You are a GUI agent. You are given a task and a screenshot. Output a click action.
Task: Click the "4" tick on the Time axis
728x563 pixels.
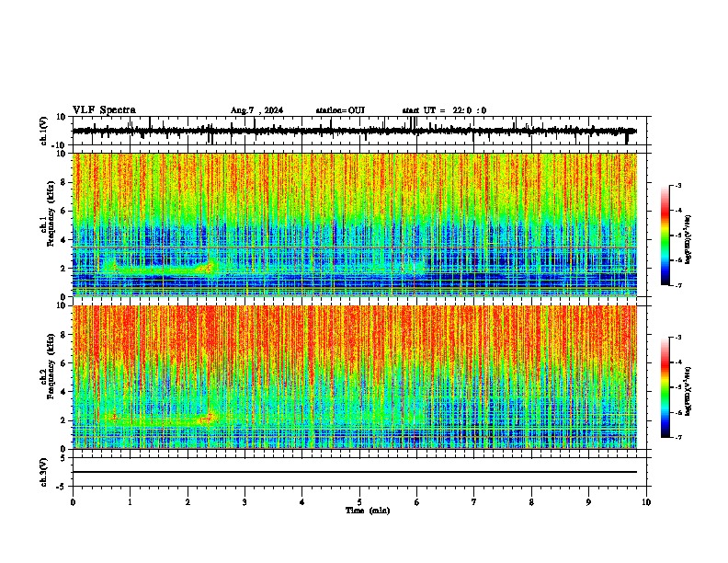click(x=301, y=502)
